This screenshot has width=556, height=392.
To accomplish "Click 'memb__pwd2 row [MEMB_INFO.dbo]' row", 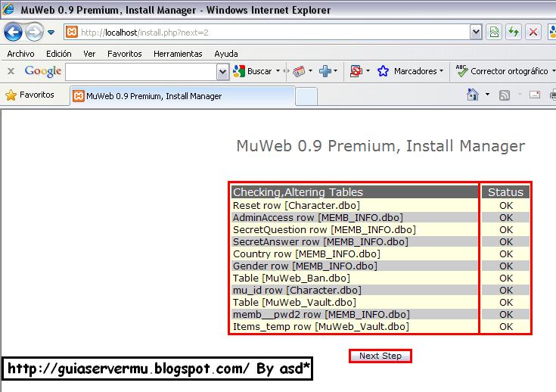I will point(355,314).
